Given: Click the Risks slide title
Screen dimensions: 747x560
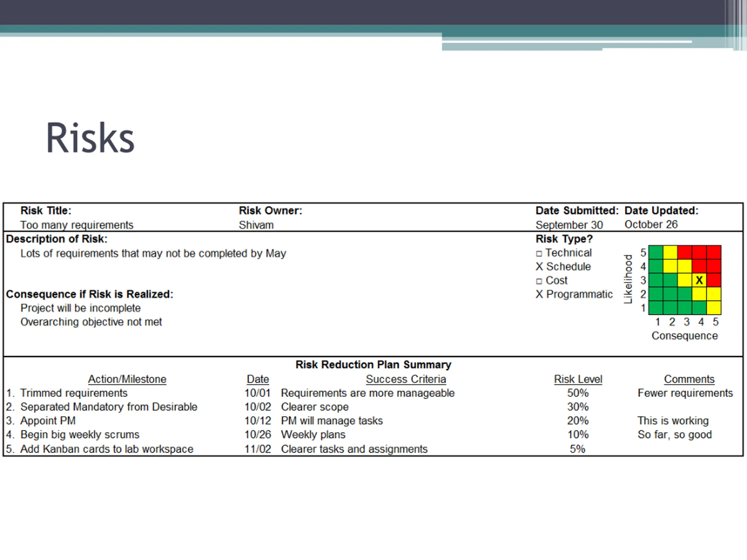Looking at the screenshot, I should coord(90,138).
